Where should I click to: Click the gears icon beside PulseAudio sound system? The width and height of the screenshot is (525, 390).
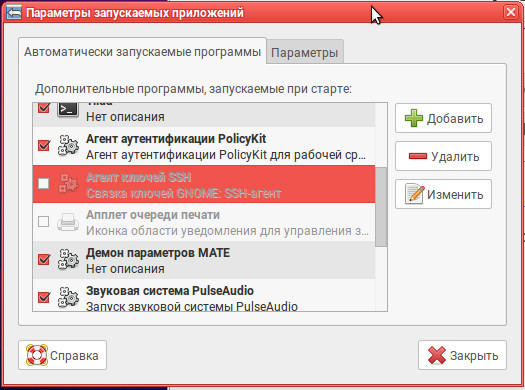68,297
